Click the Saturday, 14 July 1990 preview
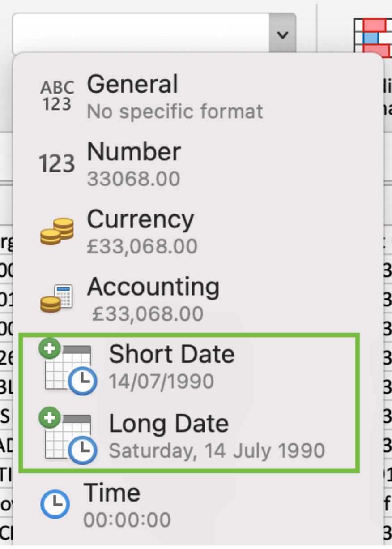This screenshot has height=549, width=392. (x=217, y=450)
